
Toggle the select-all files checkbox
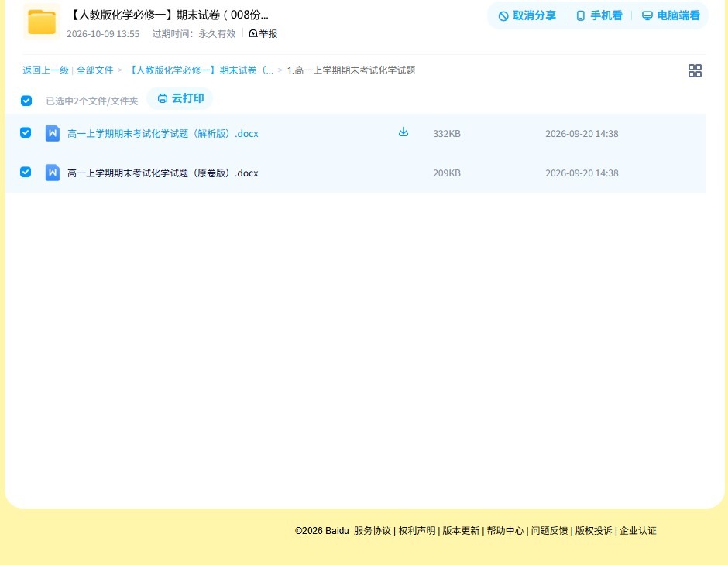tap(26, 101)
